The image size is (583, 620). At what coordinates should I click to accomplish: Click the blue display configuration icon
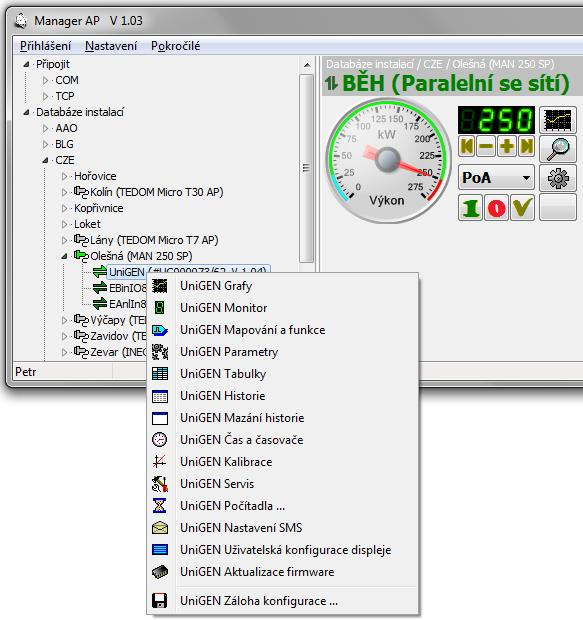point(160,550)
